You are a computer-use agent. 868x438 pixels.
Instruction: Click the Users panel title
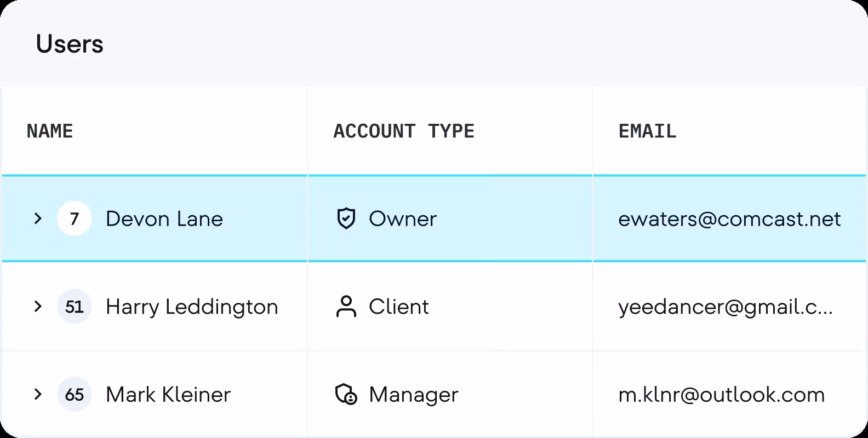pyautogui.click(x=70, y=44)
